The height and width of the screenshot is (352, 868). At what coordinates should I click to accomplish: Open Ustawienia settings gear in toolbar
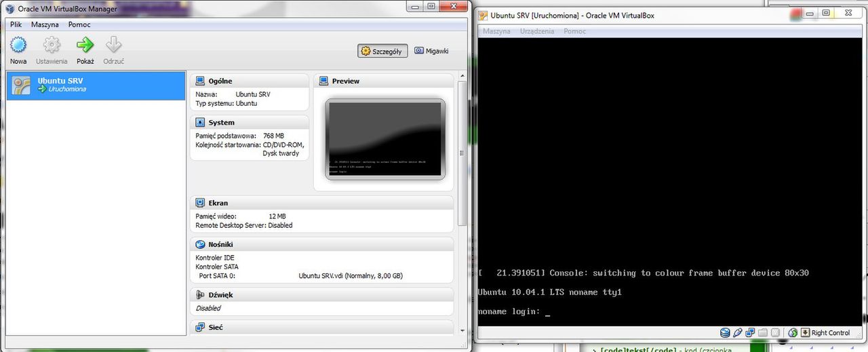(52, 45)
